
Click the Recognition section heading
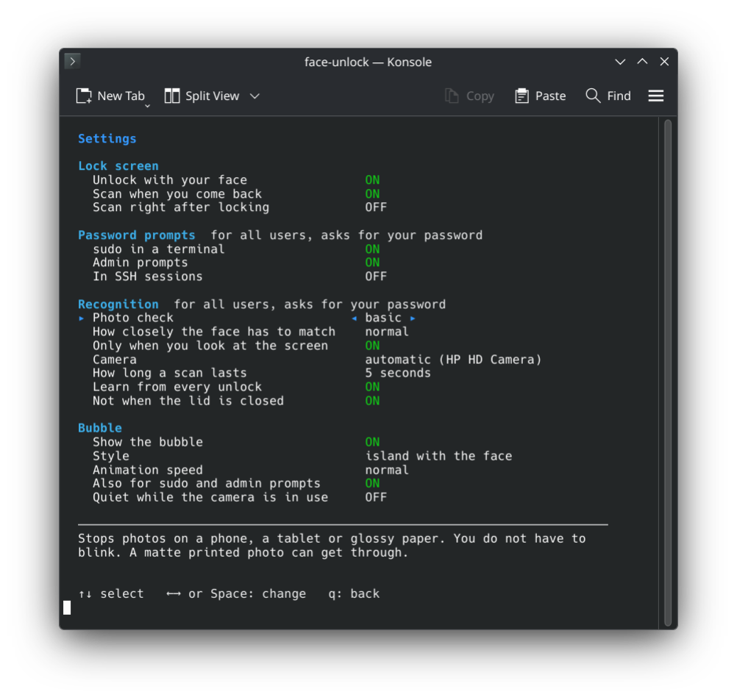(118, 304)
